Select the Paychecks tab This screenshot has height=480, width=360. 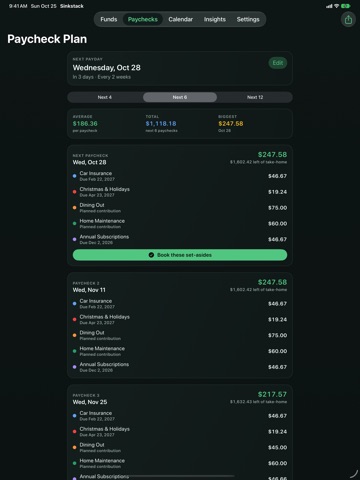click(143, 19)
